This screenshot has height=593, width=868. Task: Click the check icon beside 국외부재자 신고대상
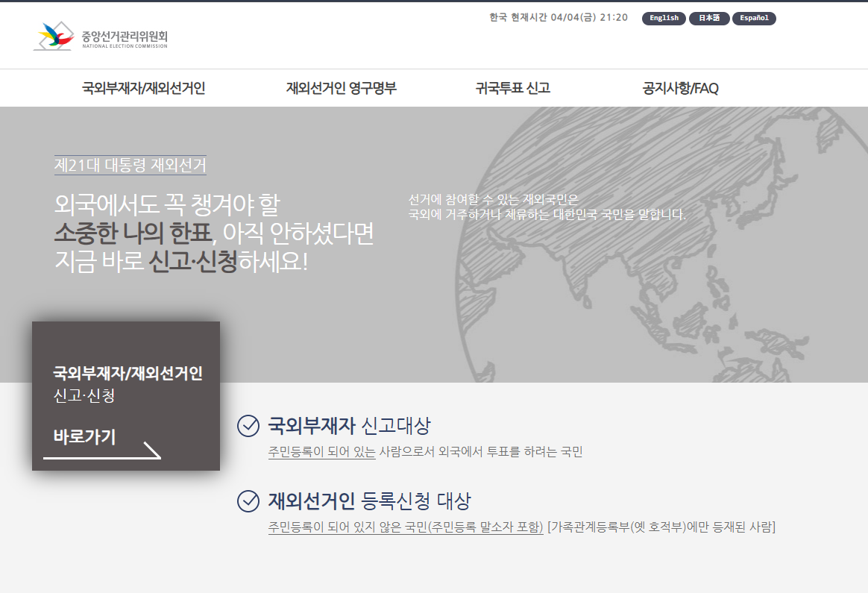pos(248,426)
